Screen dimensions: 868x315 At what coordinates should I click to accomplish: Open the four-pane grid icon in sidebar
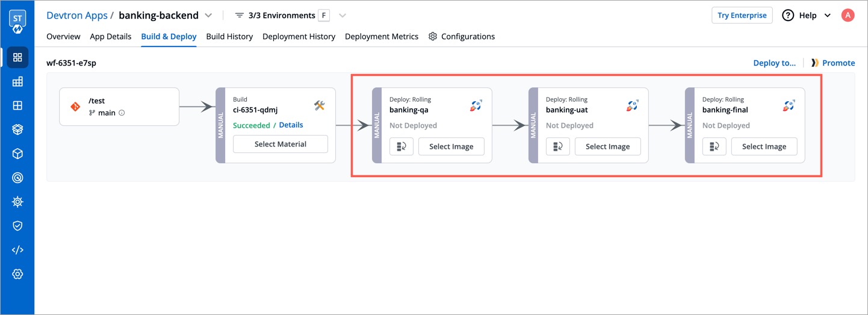17,105
